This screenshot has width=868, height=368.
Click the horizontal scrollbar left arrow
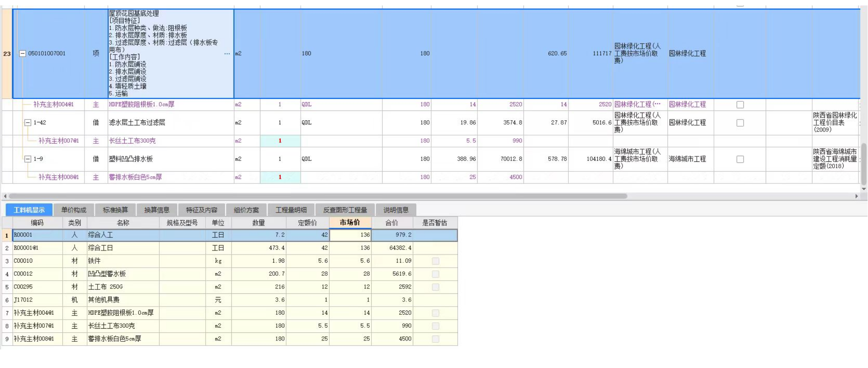coord(5,196)
